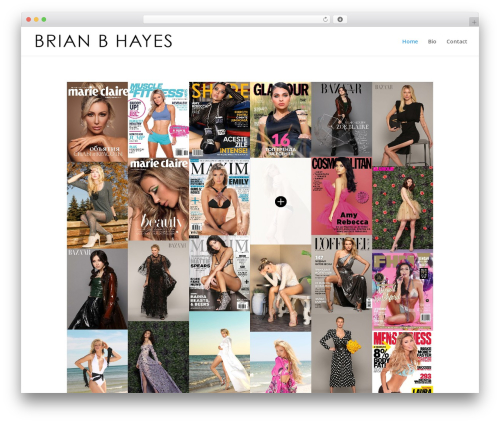The height and width of the screenshot is (423, 500).
Task: Click the plus overlay icon on faded thumbnail
Action: (281, 202)
